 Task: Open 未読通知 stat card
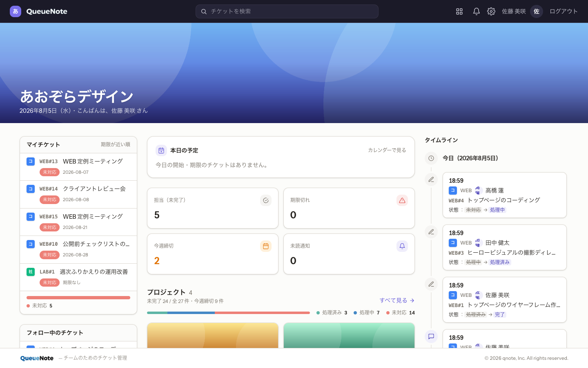349,254
